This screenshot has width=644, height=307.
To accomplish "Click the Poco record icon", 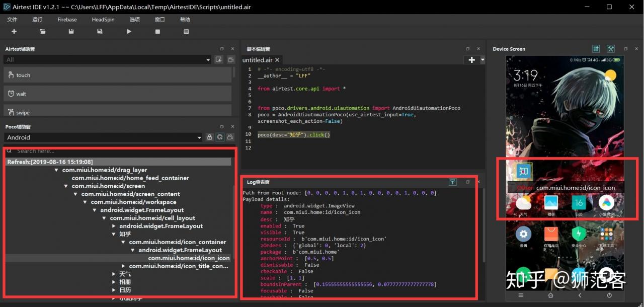I will pos(230,137).
